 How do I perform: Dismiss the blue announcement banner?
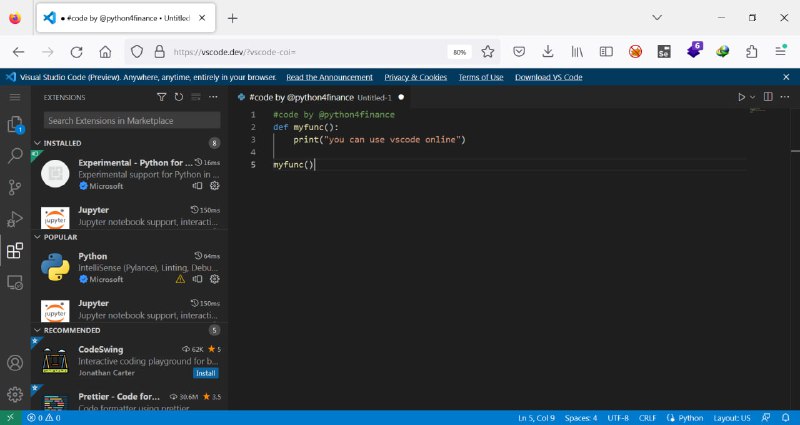point(786,77)
